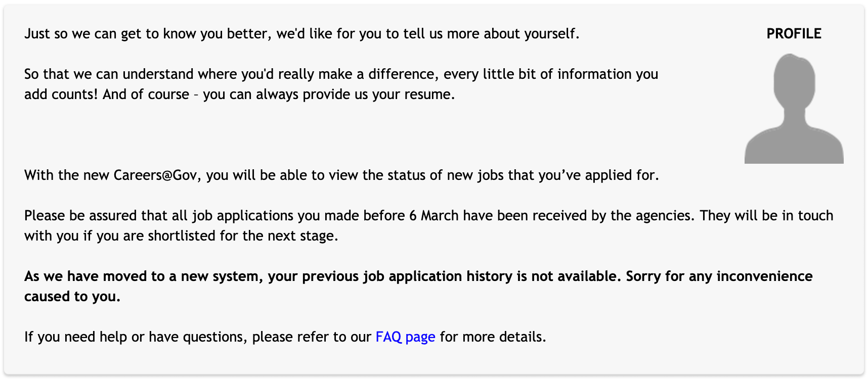Click the PROFILE heading label
The width and height of the screenshot is (868, 379).
(794, 34)
